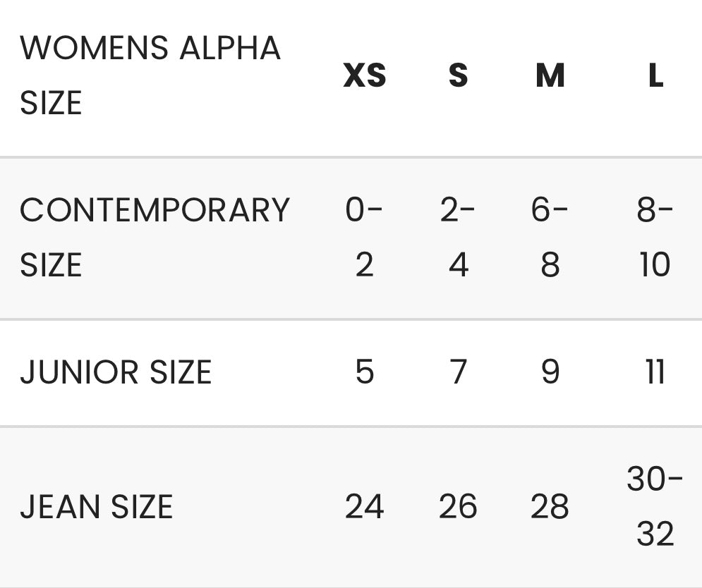Select contemporary size 8-10 cell
The height and width of the screenshot is (588, 702).
(x=655, y=238)
